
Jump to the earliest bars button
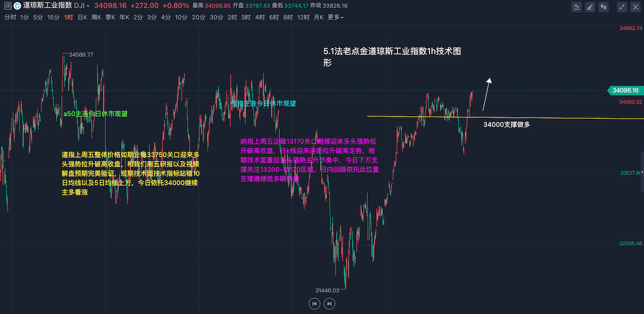click(x=314, y=303)
